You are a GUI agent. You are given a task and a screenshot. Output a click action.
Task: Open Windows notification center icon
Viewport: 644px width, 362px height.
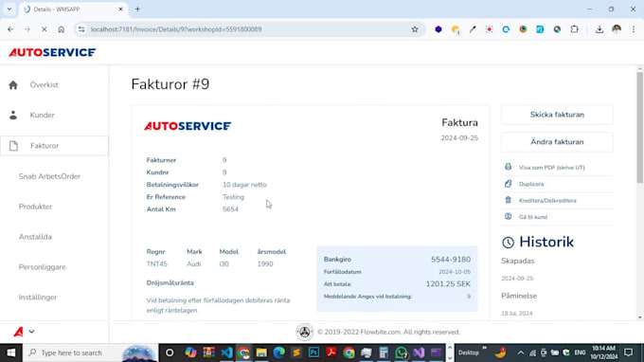(629, 353)
